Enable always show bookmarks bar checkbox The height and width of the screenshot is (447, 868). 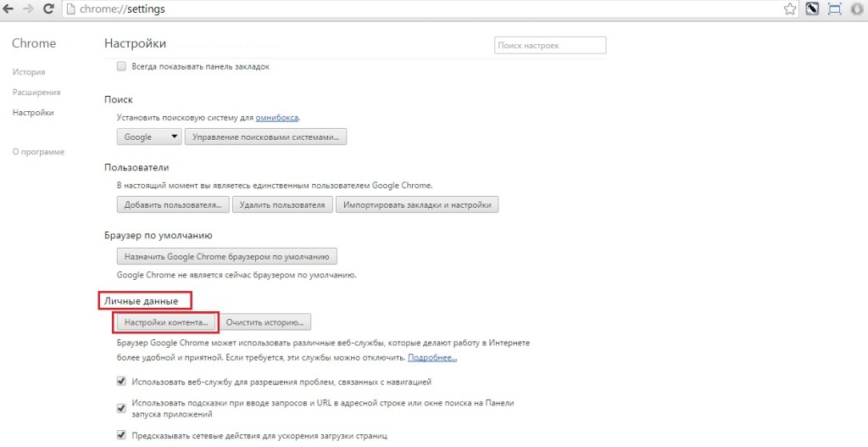click(121, 66)
